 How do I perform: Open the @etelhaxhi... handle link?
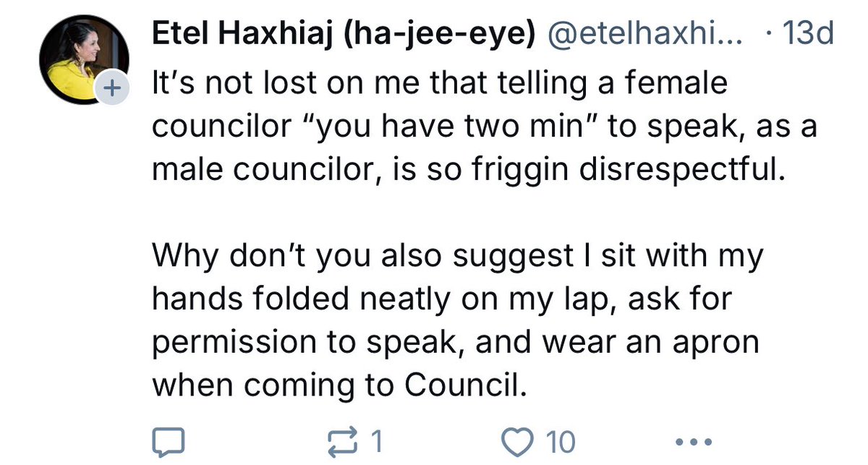647,34
